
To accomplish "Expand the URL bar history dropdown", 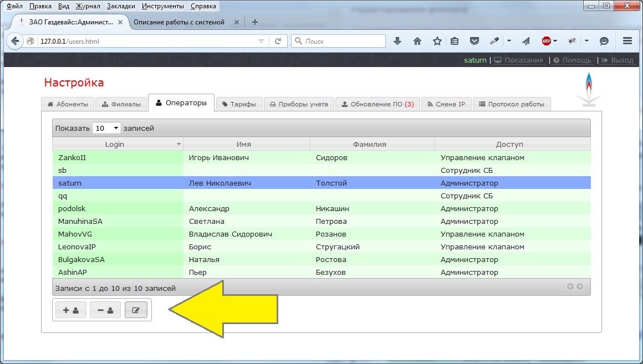I will point(262,41).
